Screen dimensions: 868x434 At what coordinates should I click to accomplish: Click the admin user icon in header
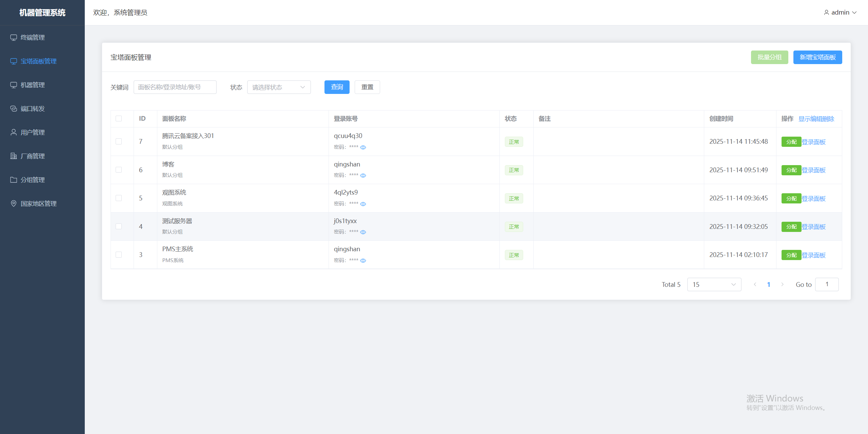click(826, 13)
